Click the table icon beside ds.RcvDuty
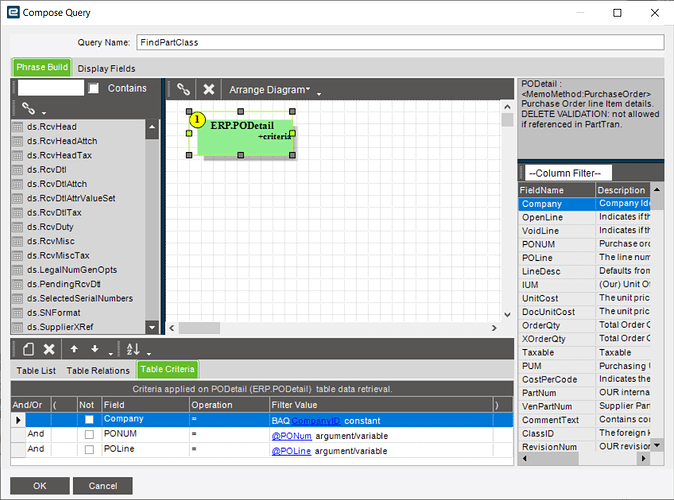Viewport: 674px width, 500px height. pos(17,227)
